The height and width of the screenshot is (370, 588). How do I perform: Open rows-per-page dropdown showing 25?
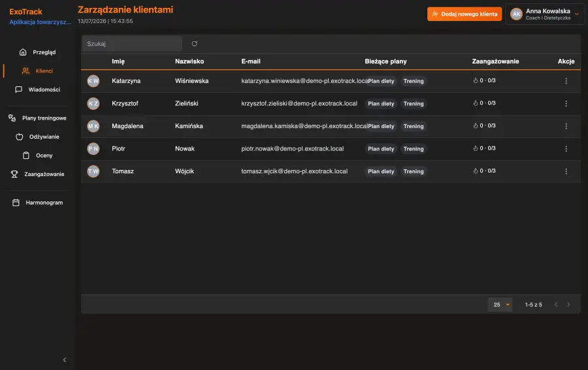[500, 305]
